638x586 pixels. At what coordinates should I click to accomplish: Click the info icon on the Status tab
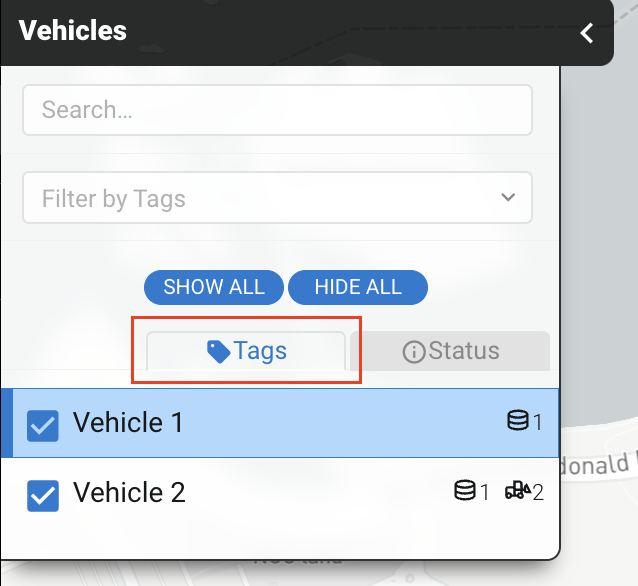click(x=413, y=351)
